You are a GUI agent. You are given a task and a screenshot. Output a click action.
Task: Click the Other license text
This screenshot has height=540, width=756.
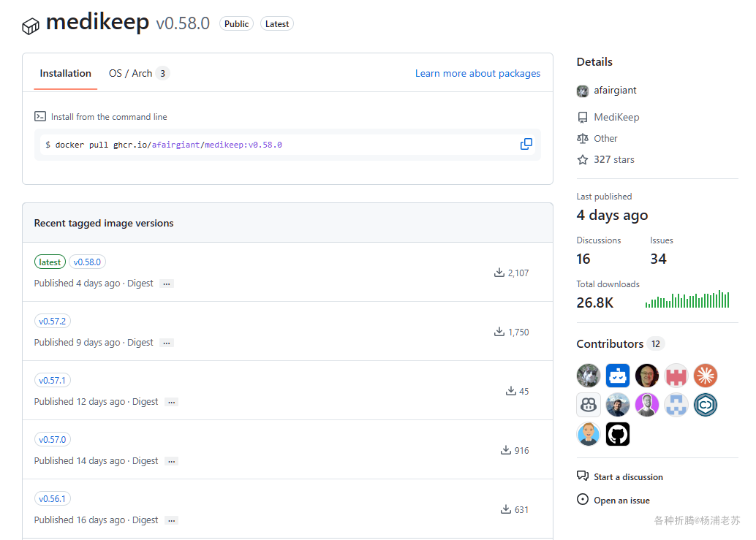(605, 139)
